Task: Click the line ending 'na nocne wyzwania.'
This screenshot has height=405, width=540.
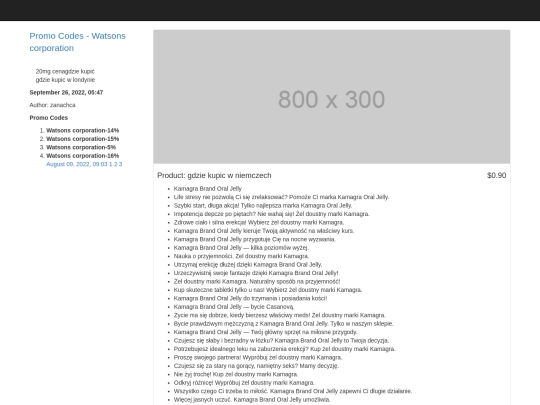Action: [255, 239]
